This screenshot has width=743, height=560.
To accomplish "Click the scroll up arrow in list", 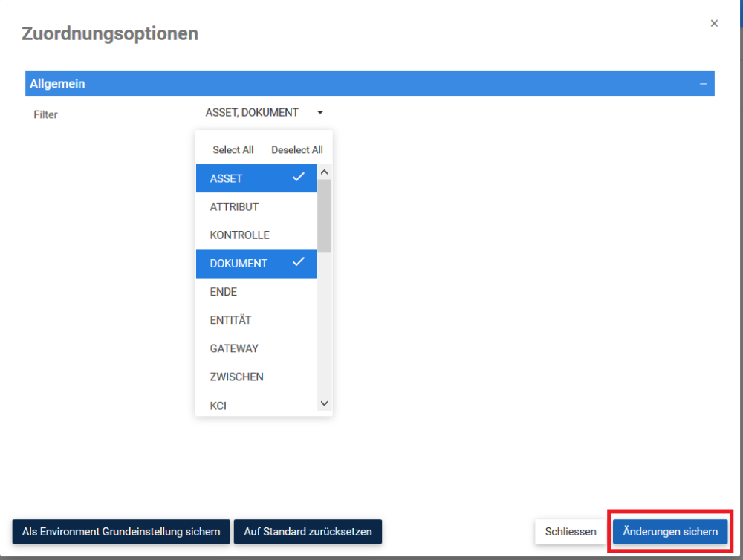I will 324,172.
